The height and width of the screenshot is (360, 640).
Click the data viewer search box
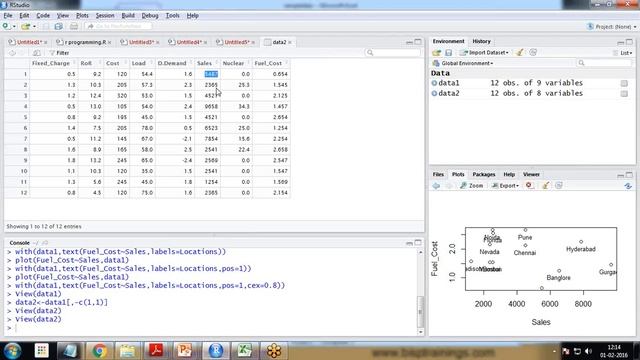393,53
